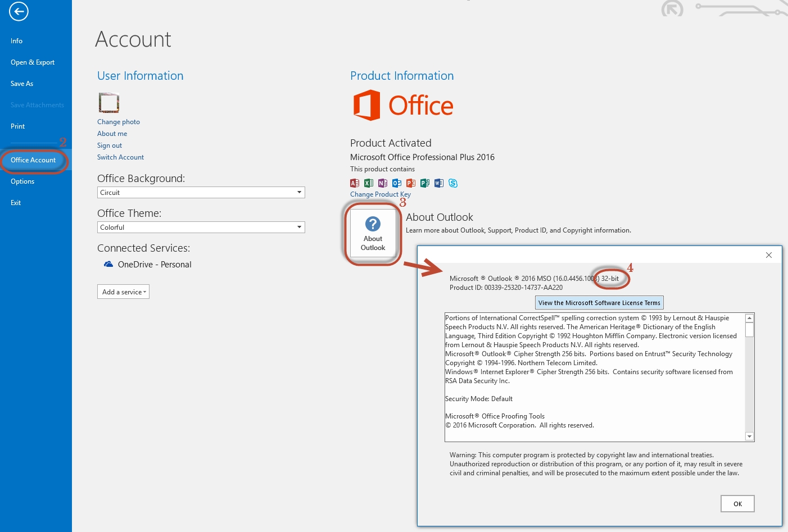Open the About Outlook button

[x=373, y=233]
